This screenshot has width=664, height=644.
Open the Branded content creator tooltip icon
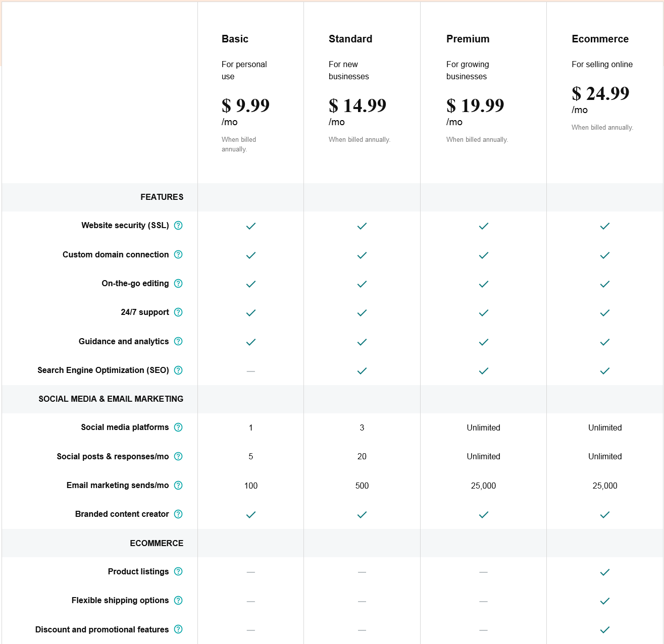[178, 514]
